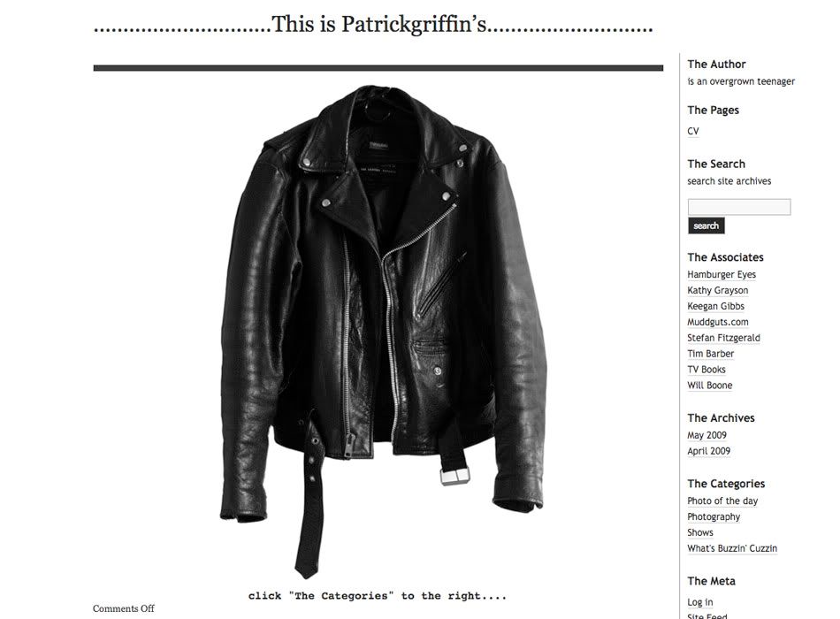Viewport: 840px width, 619px height.
Task: Open the May 2009 archive
Action: pos(706,435)
